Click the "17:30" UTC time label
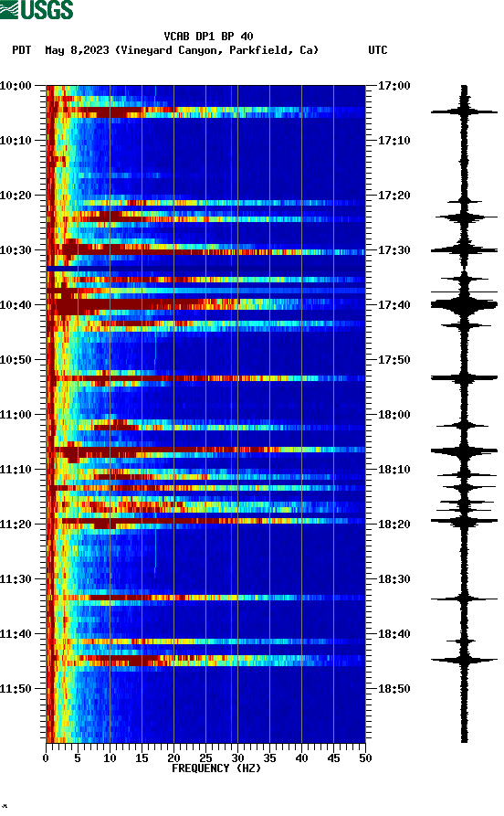The height and width of the screenshot is (816, 504). (394, 250)
